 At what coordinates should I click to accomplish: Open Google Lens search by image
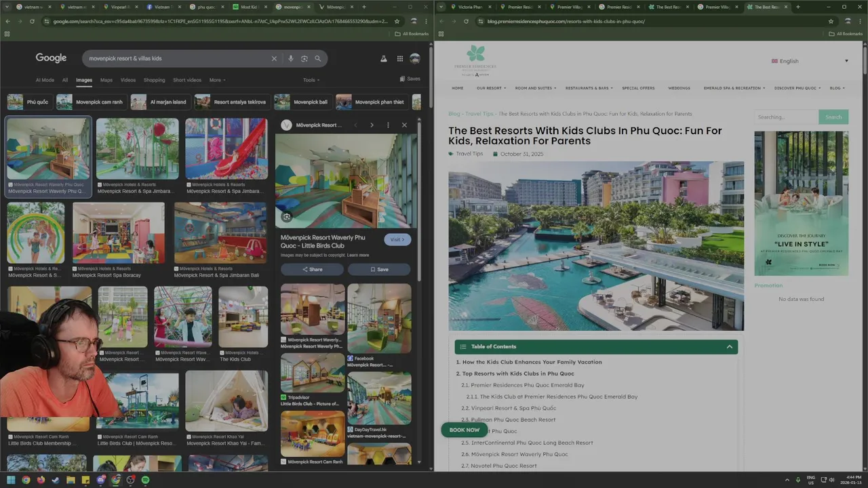tap(304, 58)
